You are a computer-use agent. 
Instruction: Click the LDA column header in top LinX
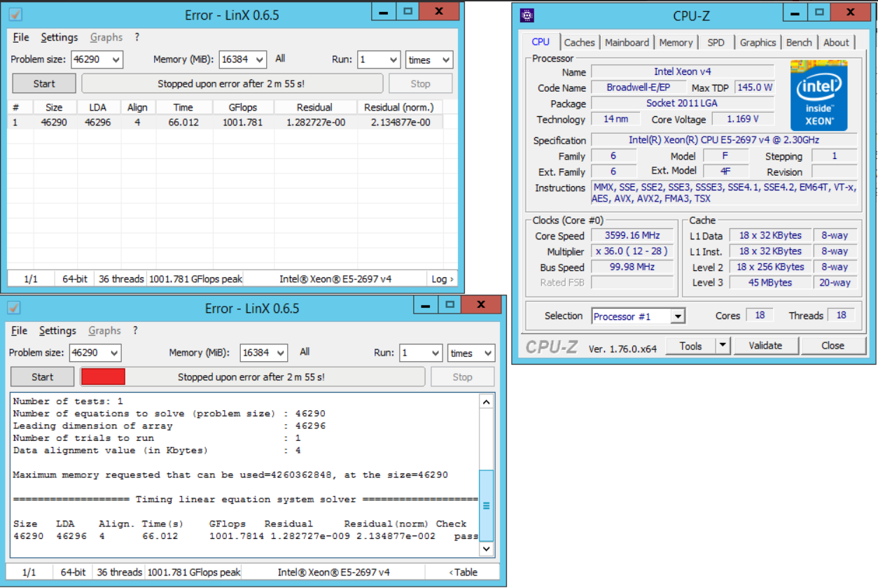tap(97, 107)
